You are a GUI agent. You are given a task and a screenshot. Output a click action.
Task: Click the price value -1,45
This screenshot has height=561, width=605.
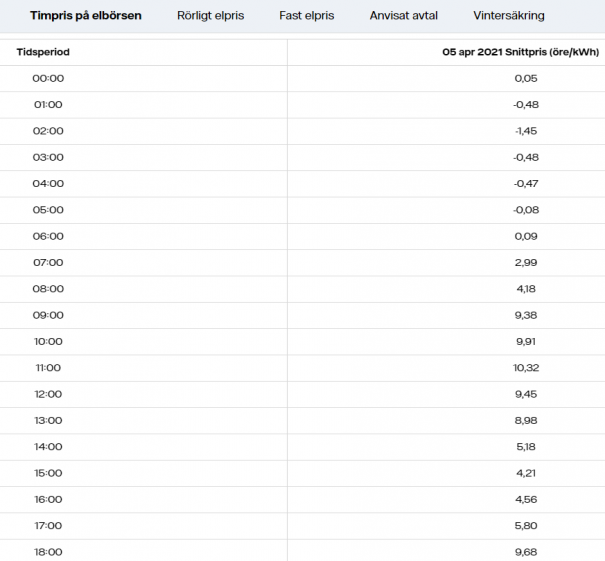tap(525, 131)
